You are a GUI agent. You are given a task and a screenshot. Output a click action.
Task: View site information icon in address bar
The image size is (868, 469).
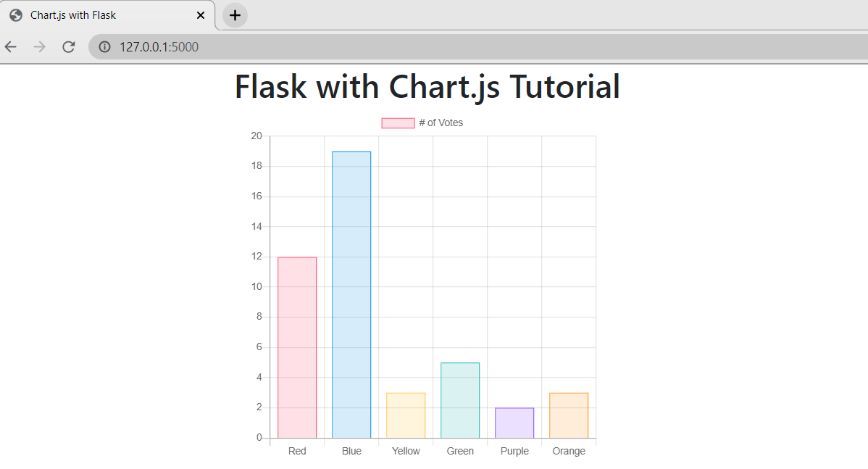click(104, 47)
